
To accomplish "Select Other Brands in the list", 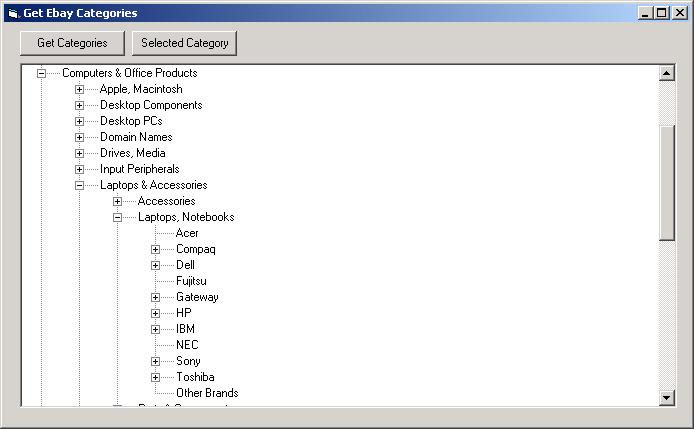I will [207, 393].
